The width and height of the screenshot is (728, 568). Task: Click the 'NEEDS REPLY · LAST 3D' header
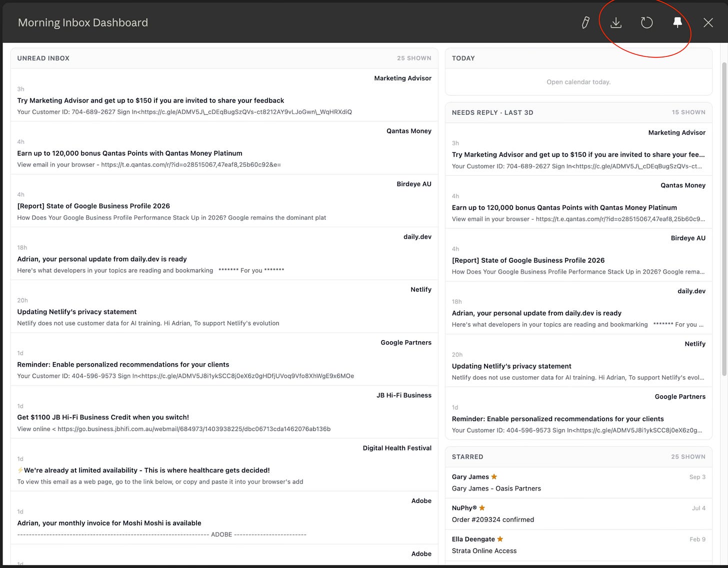click(x=492, y=112)
